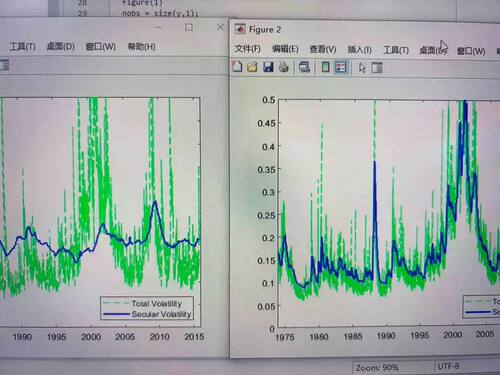Image resolution: width=500 pixels, height=375 pixels.
Task: Enable the Edit Plot arrow tool
Action: (362, 68)
